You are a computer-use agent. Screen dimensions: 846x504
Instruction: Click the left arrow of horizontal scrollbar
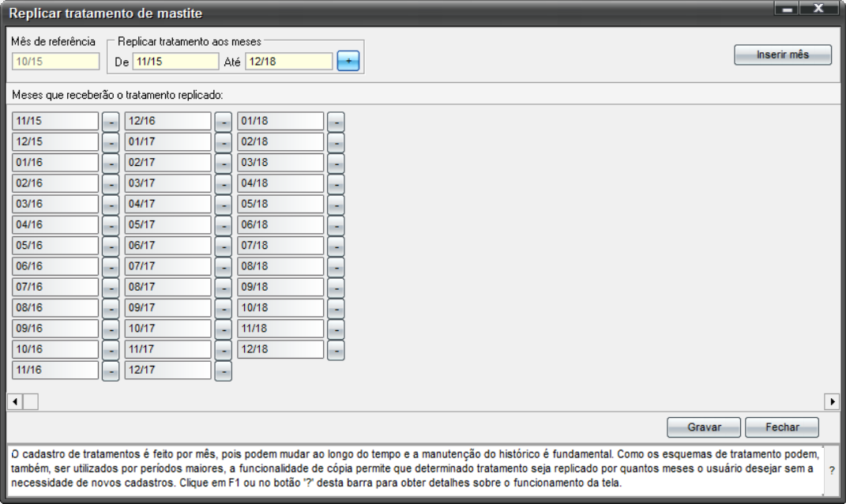(x=14, y=401)
